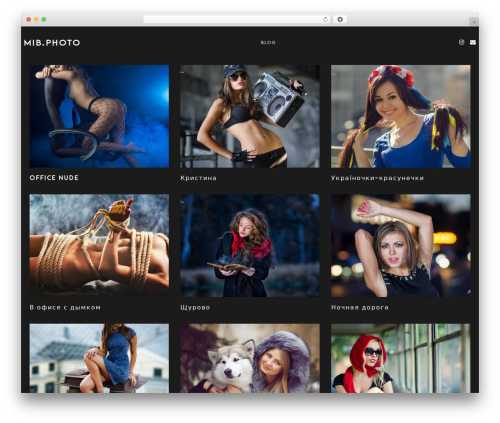Viewport: 500px width, 423px height.
Task: Click the browser download icon button
Action: (340, 19)
